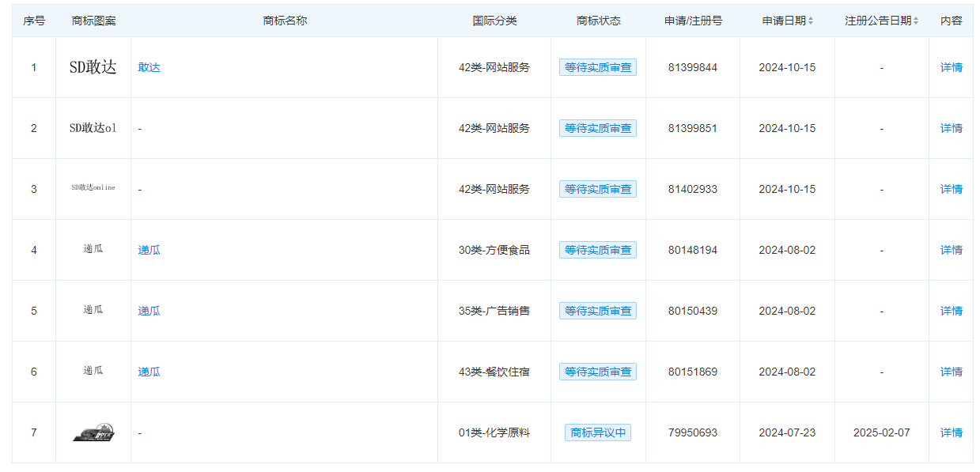View 详情 for application 79950693

951,432
